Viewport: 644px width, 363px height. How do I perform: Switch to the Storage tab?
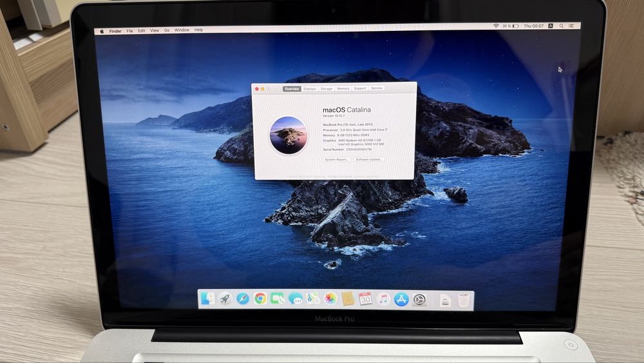coord(327,89)
